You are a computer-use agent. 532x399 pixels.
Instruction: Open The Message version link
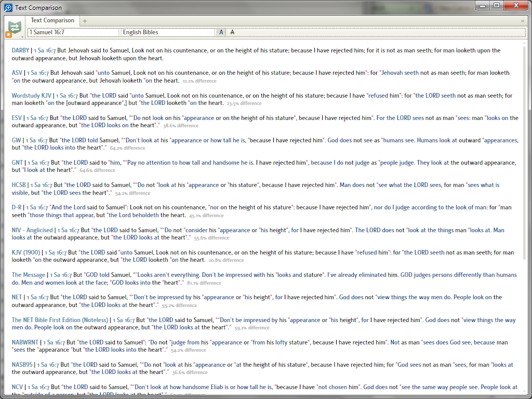point(29,275)
